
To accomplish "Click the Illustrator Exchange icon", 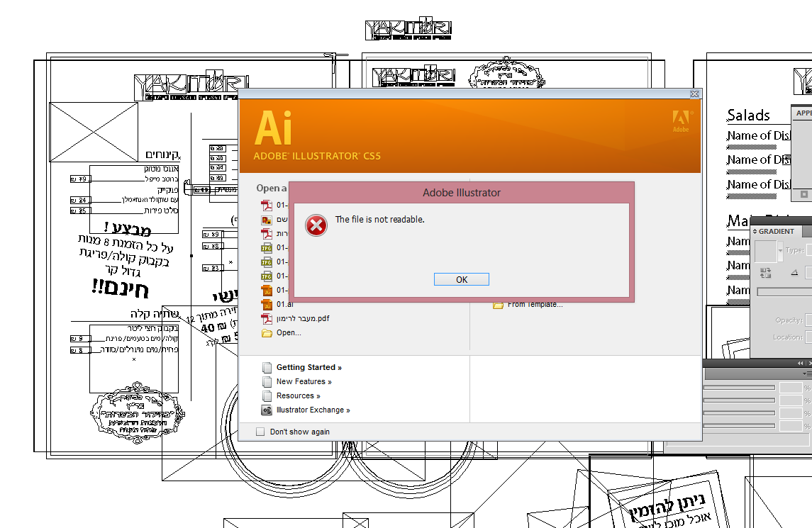I will [x=267, y=410].
